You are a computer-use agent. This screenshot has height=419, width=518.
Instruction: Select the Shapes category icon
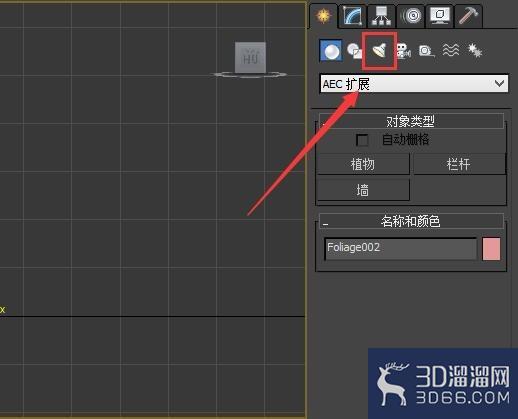pos(355,51)
